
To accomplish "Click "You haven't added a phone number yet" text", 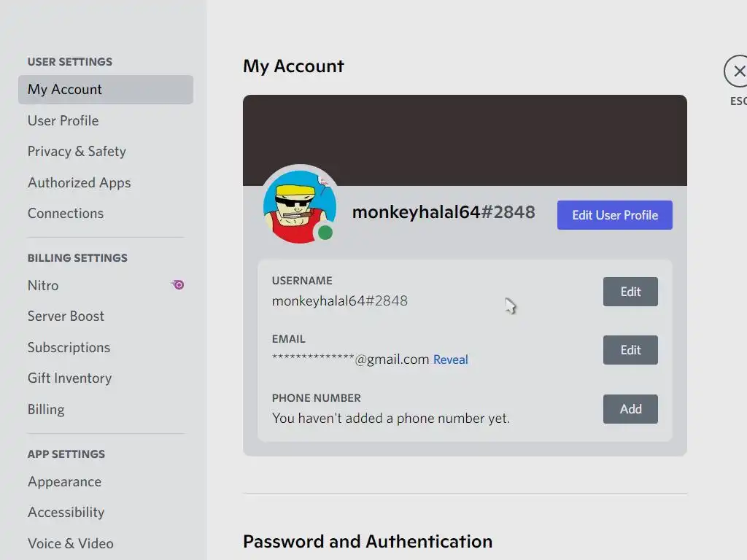I will [x=391, y=418].
